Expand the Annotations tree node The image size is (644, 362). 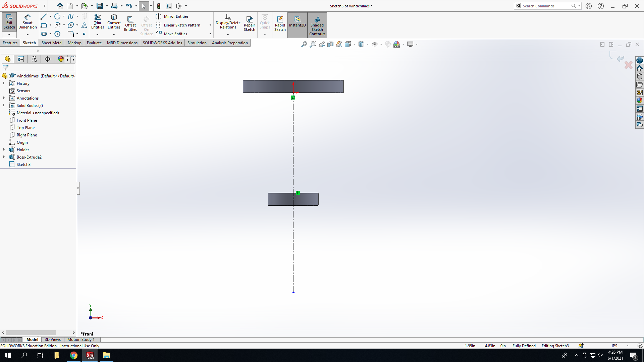4,98
